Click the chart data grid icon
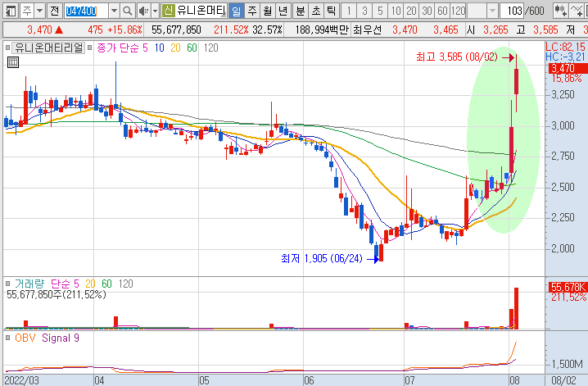The width and height of the screenshot is (588, 386). [13, 62]
